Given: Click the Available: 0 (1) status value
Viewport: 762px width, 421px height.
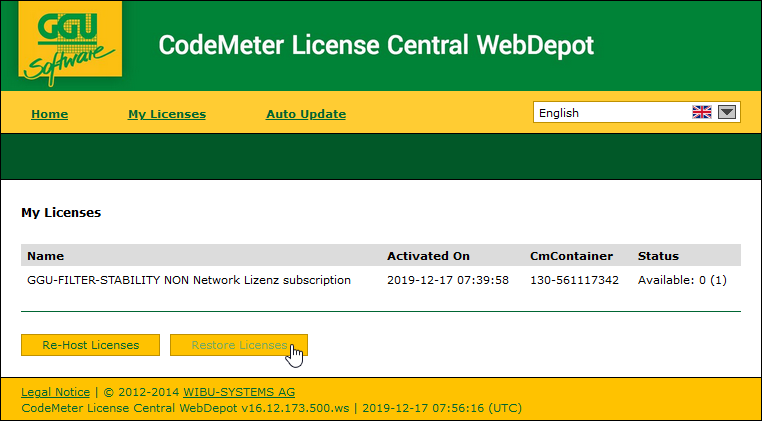Looking at the screenshot, I should tap(682, 280).
